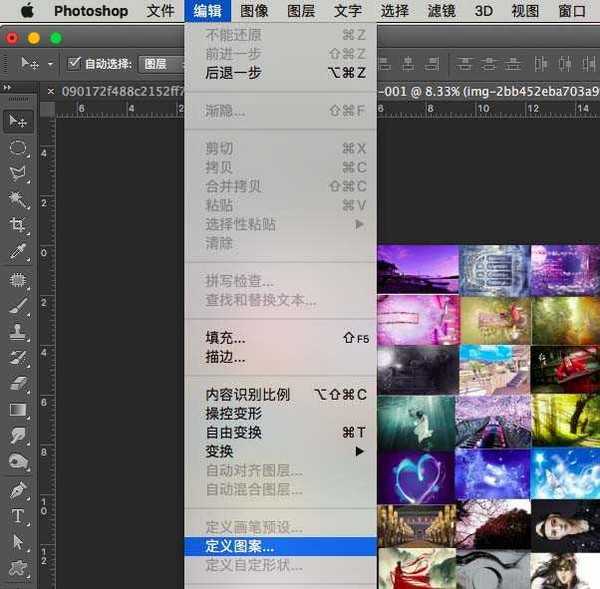Select the Horizontal Type tool
Image resolution: width=600 pixels, height=589 pixels.
click(18, 516)
